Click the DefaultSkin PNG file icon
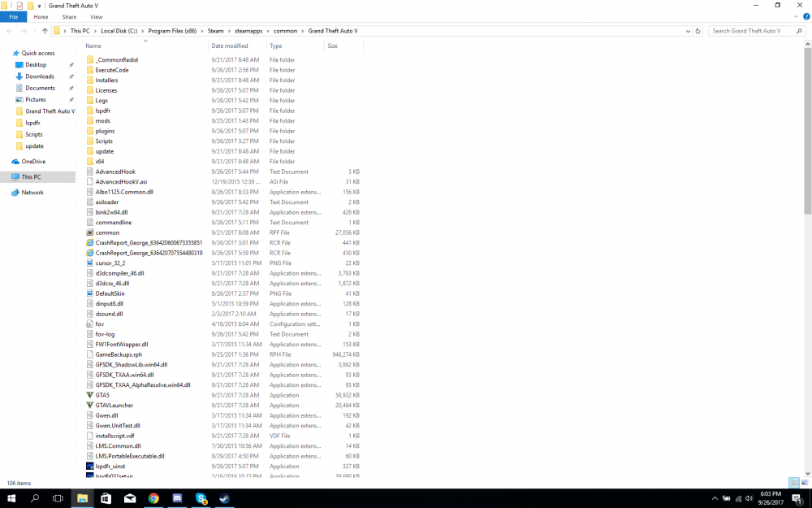The image size is (812, 508). coord(89,293)
